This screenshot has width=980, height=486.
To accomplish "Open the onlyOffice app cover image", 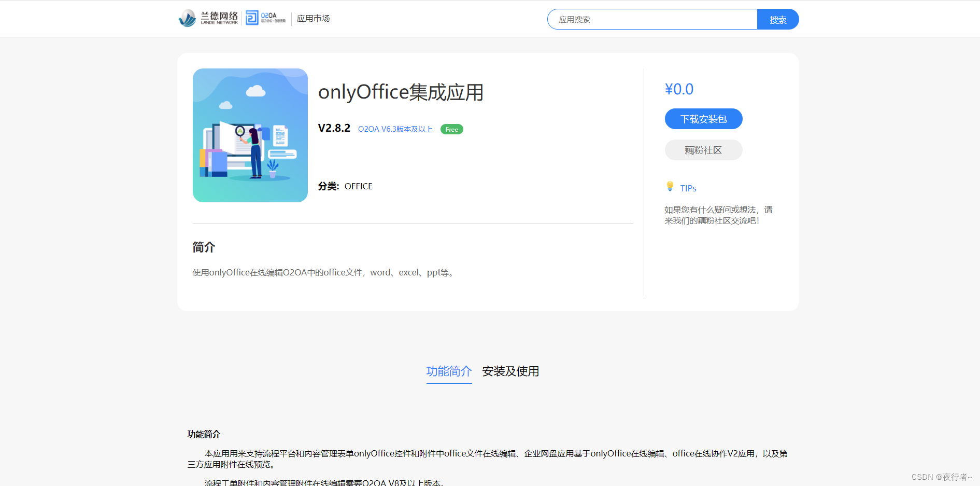I will click(x=250, y=135).
